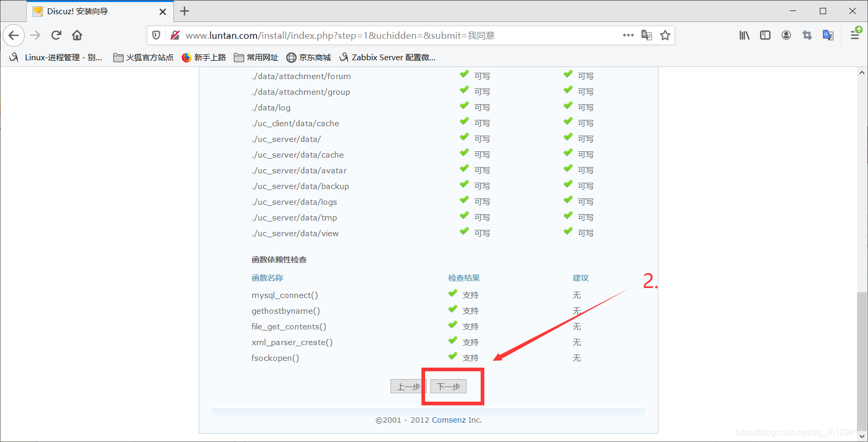Close the Discuz! 安装向导 tab
The height and width of the screenshot is (442, 868).
click(162, 12)
